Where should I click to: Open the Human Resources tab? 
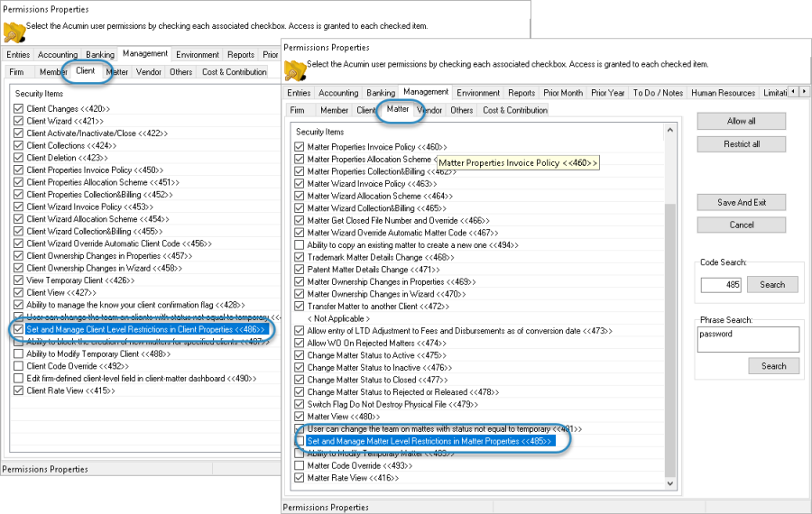pyautogui.click(x=723, y=93)
